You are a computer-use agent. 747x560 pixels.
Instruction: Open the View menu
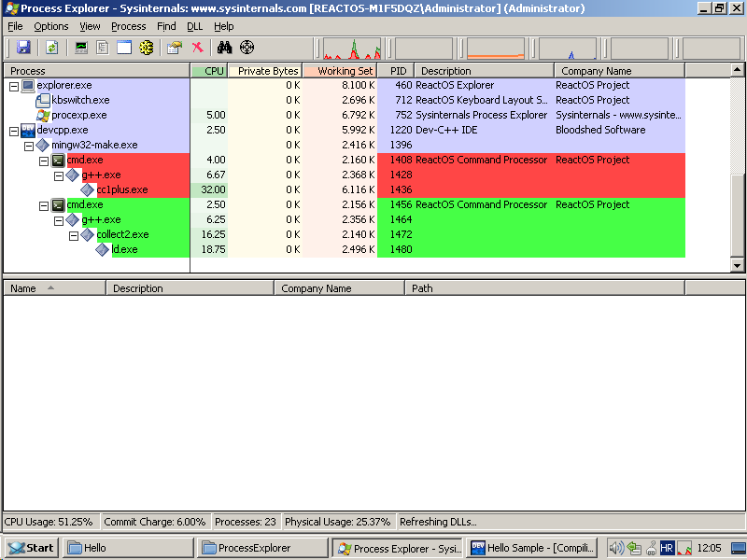(x=90, y=26)
